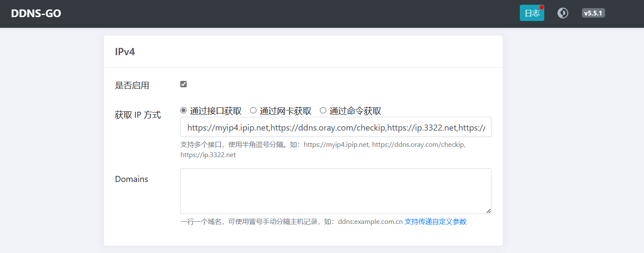
Task: Grab the Domains textarea resize handle
Action: [x=489, y=211]
